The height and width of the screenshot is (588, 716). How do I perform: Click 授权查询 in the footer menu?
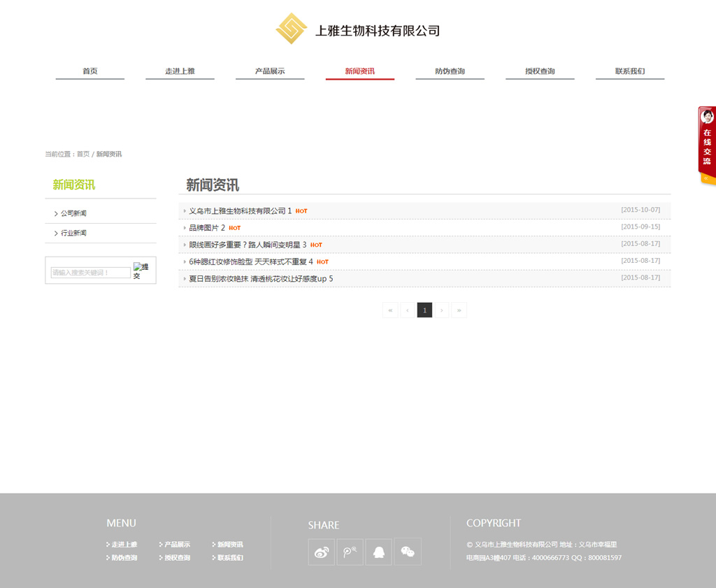pyautogui.click(x=177, y=558)
